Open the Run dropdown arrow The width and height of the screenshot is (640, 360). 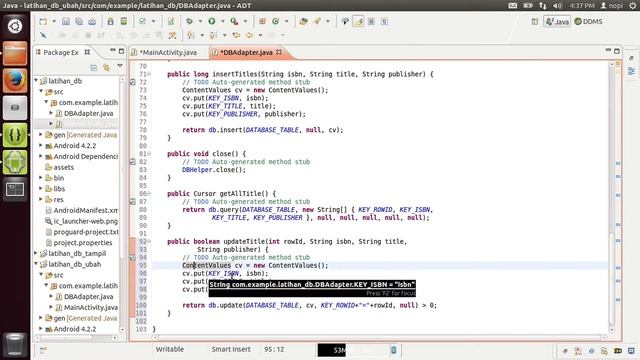click(222, 21)
